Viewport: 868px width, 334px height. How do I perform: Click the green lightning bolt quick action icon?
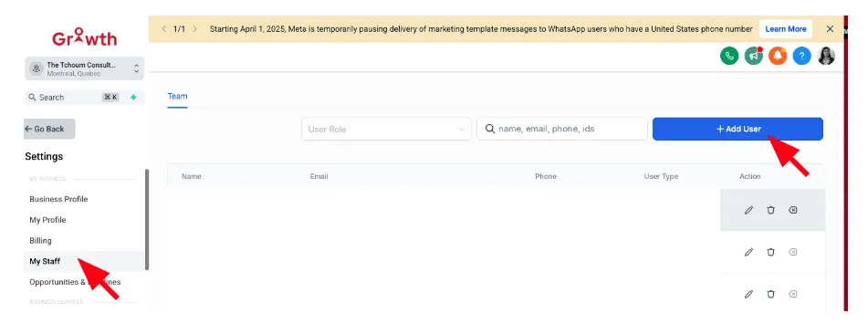(133, 97)
